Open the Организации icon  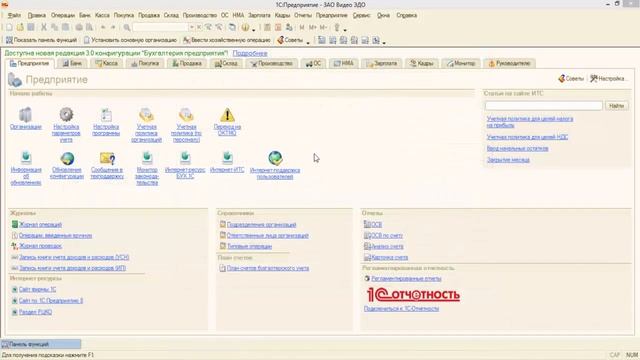point(25,115)
